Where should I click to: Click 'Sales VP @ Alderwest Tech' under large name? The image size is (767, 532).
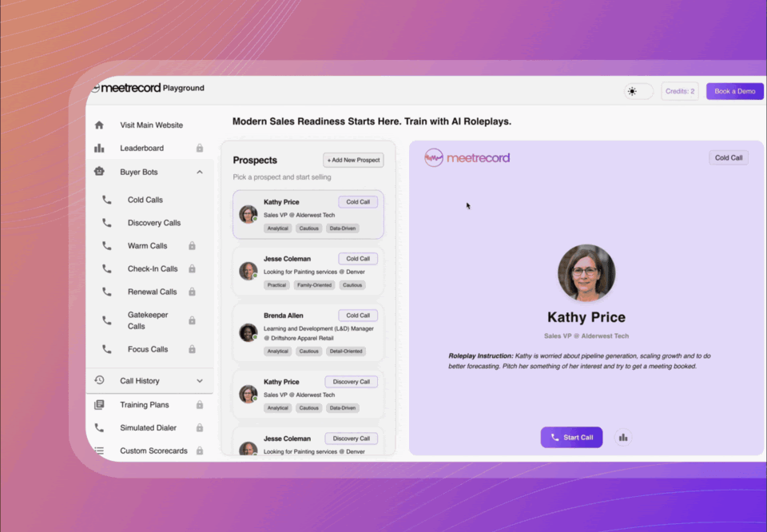pyautogui.click(x=586, y=336)
